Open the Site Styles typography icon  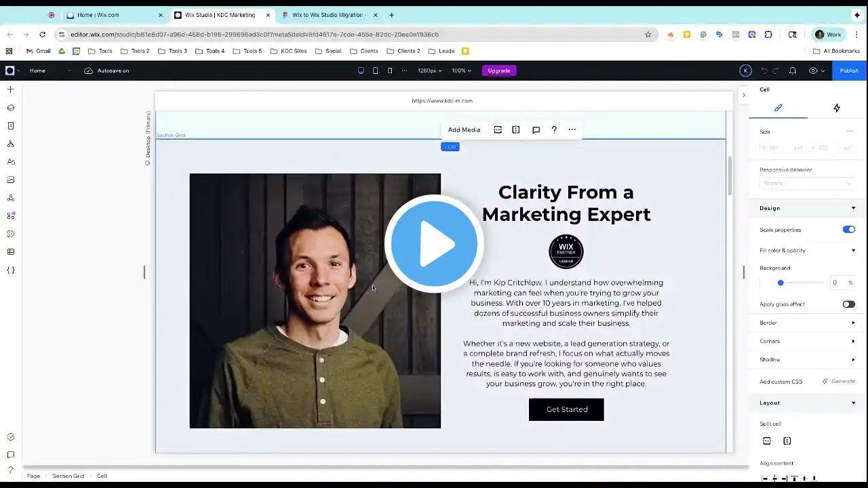click(x=10, y=162)
